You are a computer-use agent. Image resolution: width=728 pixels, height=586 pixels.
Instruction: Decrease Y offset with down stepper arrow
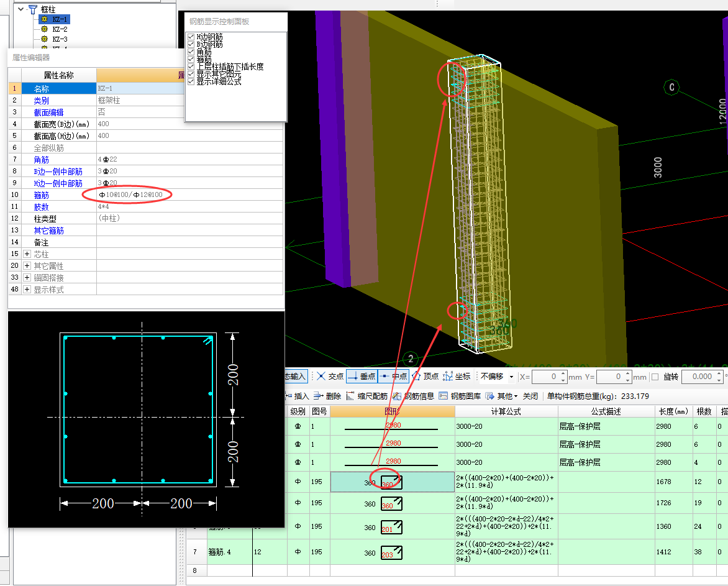coord(628,380)
